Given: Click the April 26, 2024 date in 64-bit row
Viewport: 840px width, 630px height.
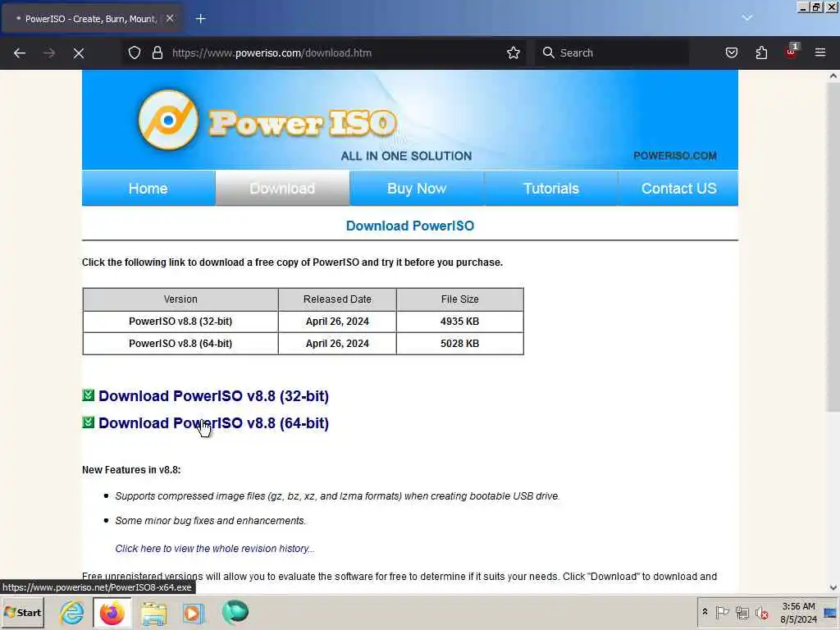Looking at the screenshot, I should (337, 344).
